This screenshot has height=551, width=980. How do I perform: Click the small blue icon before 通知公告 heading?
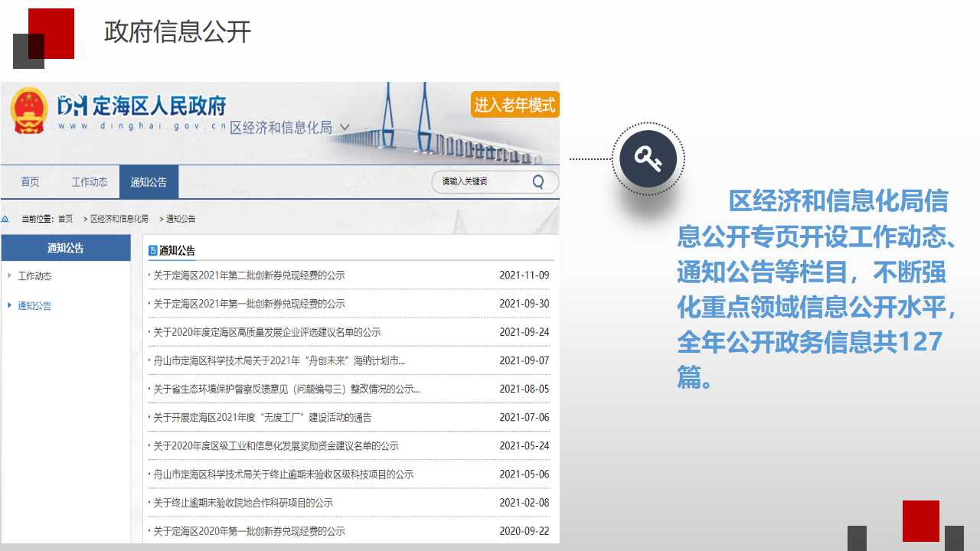pos(152,250)
